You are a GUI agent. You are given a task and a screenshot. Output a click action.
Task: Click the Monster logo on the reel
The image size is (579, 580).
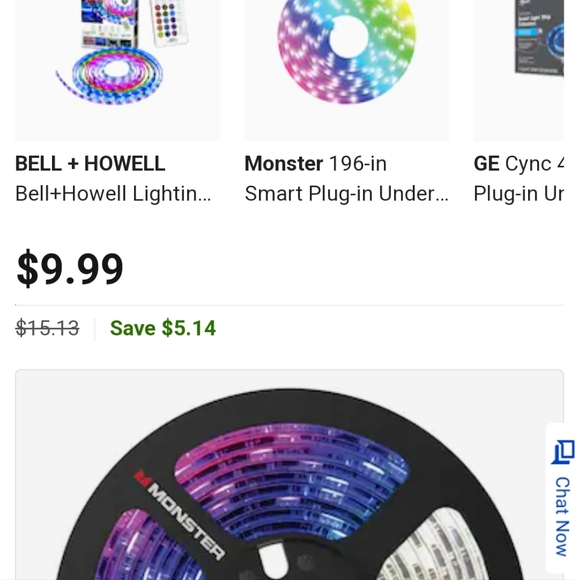(x=179, y=515)
